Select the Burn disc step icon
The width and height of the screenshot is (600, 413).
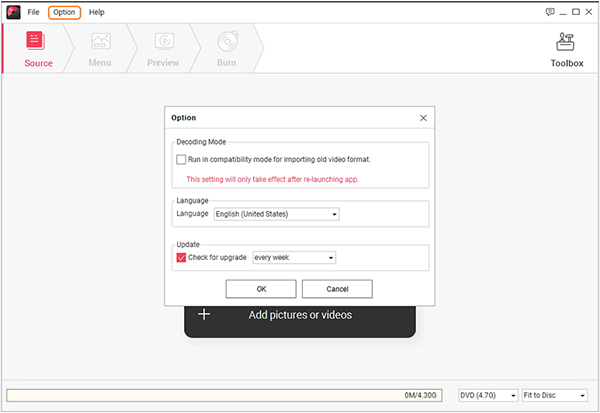coord(228,41)
